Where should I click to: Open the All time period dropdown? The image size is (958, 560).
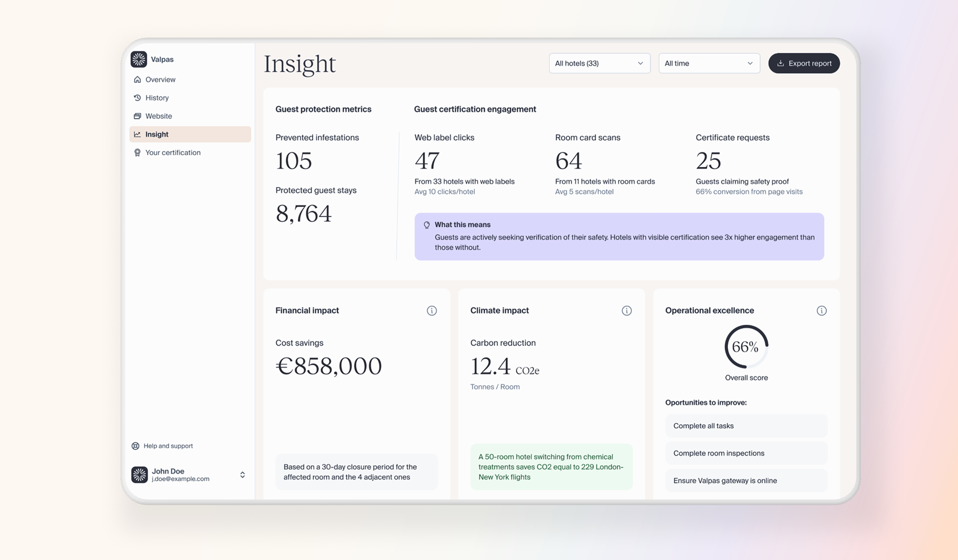pos(709,63)
